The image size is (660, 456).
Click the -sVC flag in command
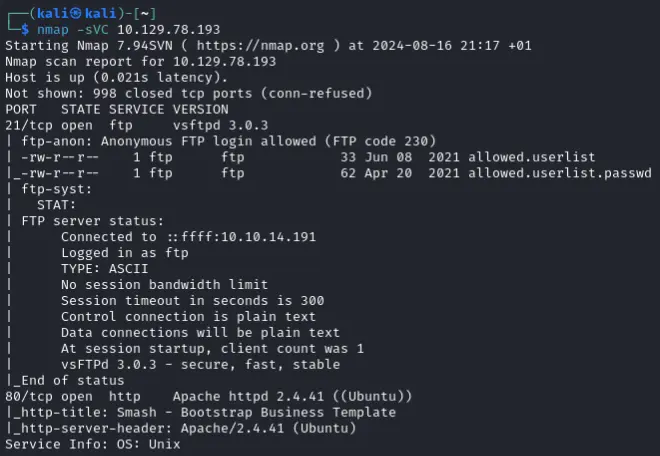(93, 29)
